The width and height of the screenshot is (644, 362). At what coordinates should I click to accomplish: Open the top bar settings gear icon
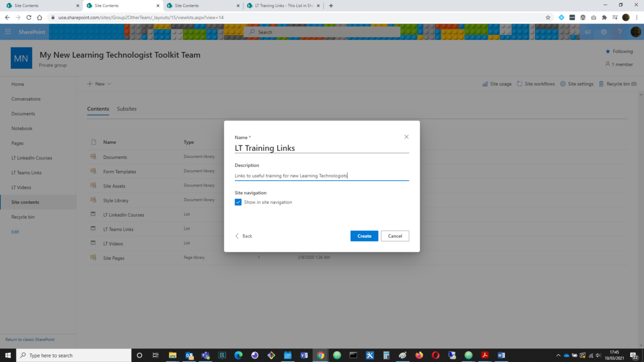[604, 32]
